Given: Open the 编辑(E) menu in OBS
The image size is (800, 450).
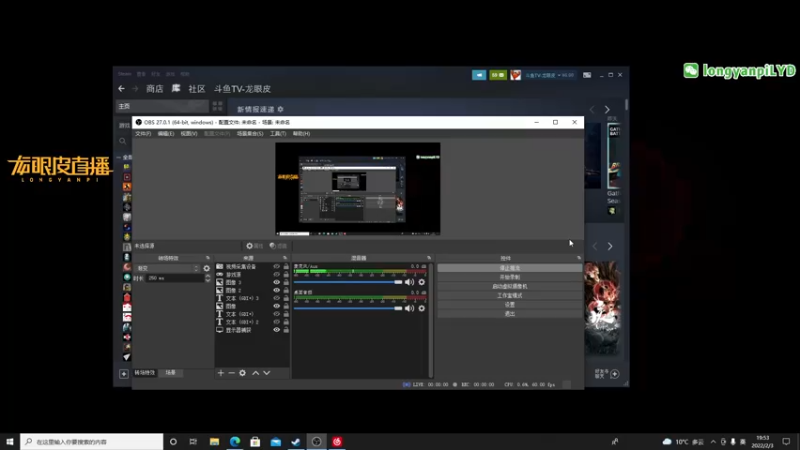Looking at the screenshot, I should (166, 134).
